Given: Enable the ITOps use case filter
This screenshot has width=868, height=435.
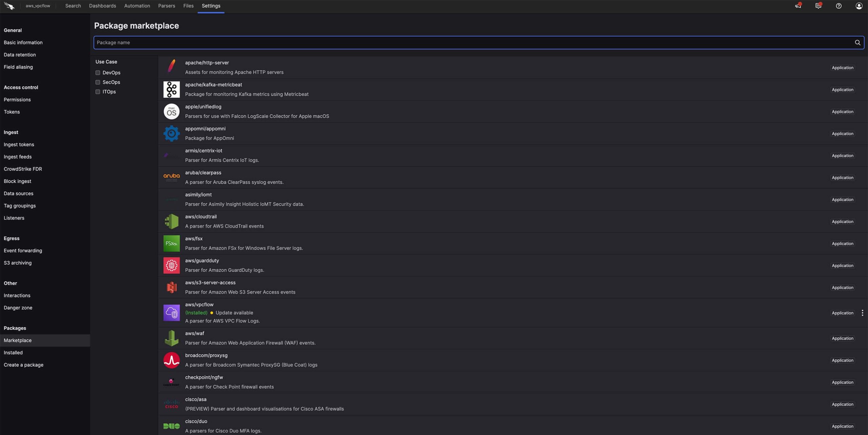Looking at the screenshot, I should [98, 92].
